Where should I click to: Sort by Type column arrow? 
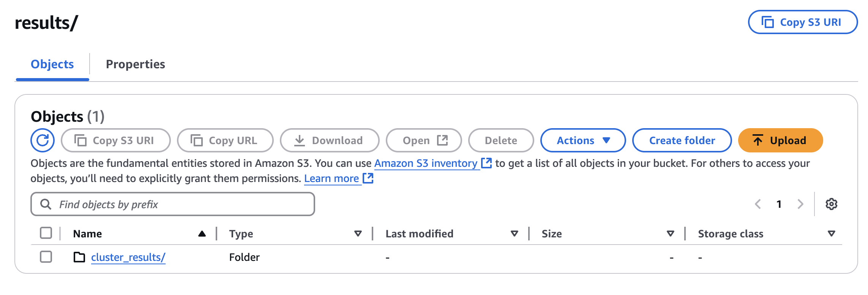358,234
